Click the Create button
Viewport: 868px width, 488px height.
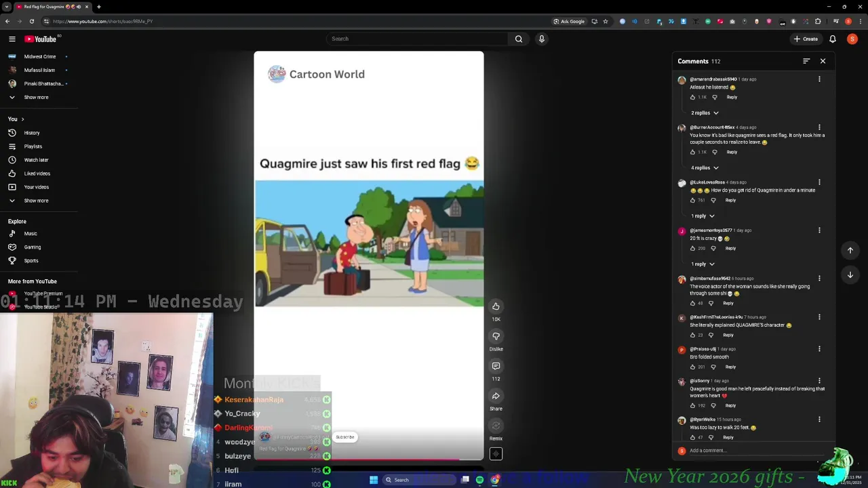pyautogui.click(x=806, y=39)
